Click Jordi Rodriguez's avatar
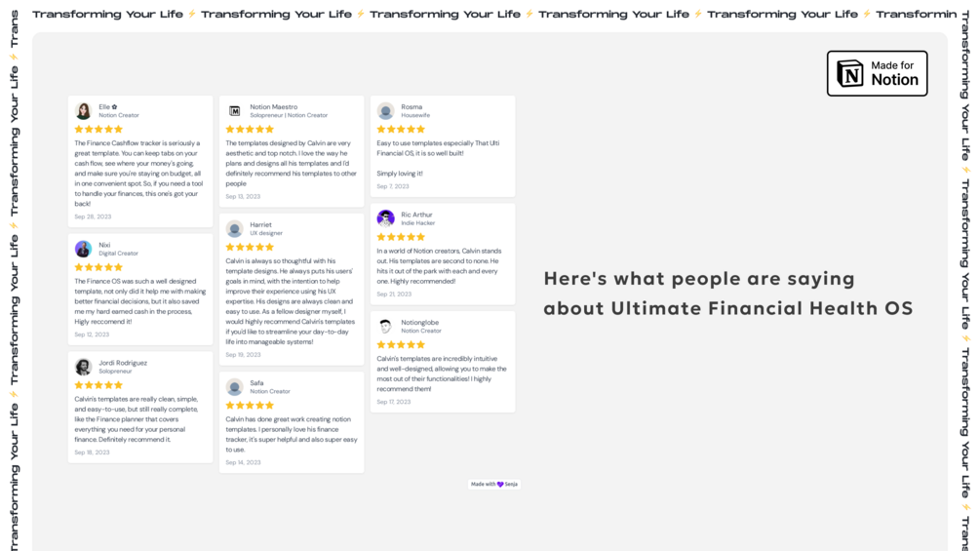The width and height of the screenshot is (980, 551). coord(83,367)
